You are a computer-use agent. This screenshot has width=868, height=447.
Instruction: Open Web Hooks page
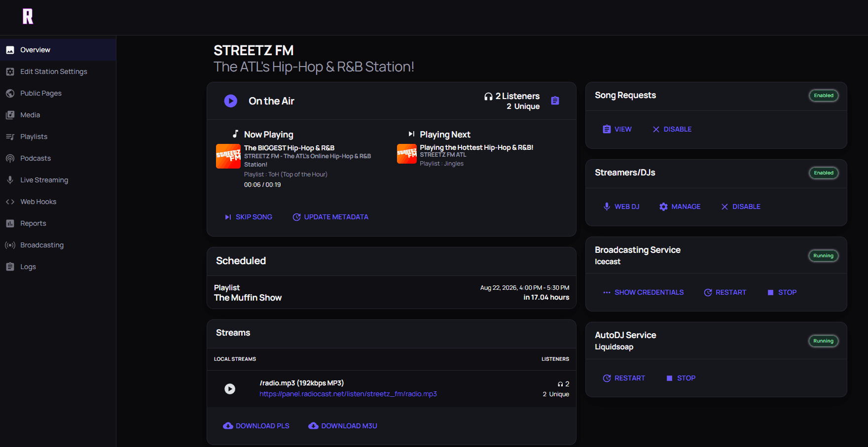(58, 202)
